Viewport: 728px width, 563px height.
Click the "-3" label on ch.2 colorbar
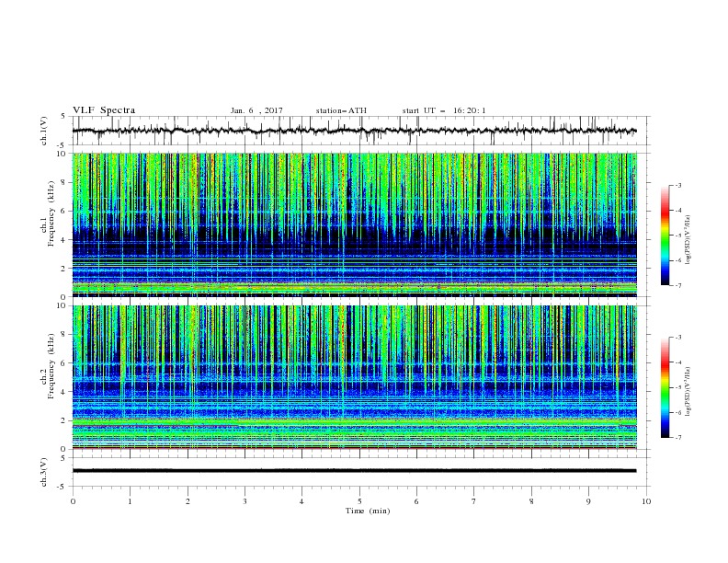click(x=678, y=338)
